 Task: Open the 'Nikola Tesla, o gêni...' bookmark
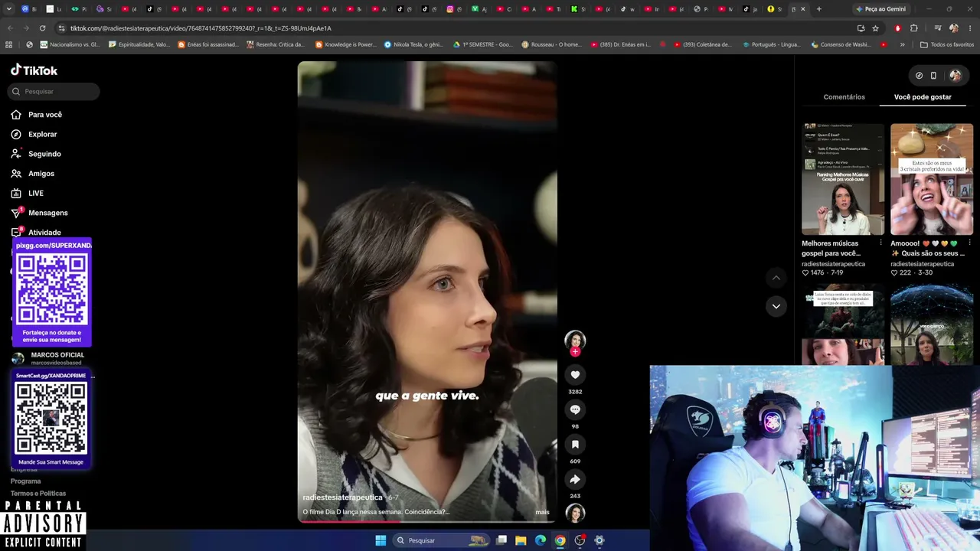pyautogui.click(x=413, y=44)
